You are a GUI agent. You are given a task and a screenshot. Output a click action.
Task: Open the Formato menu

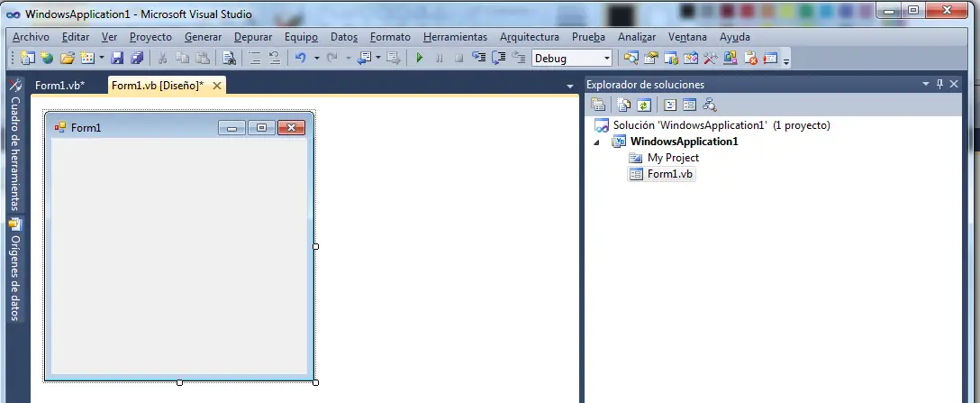point(391,37)
